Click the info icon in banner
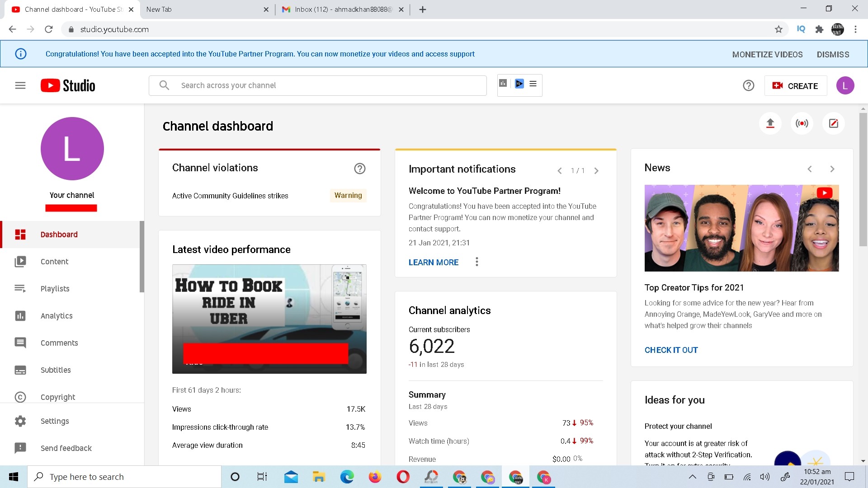This screenshot has height=488, width=868. point(21,54)
